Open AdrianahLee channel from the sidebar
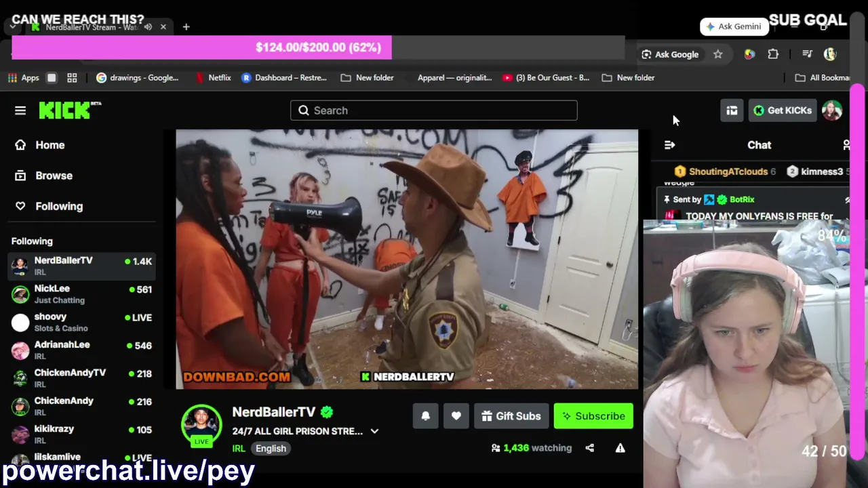Screen dimensions: 868x488 pyautogui.click(x=81, y=350)
